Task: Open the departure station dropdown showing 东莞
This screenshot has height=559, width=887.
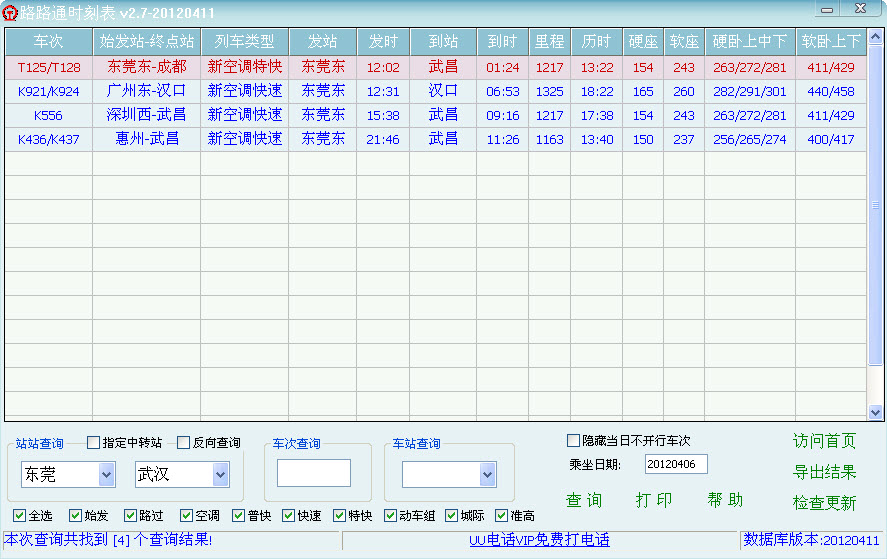Action: click(x=106, y=475)
